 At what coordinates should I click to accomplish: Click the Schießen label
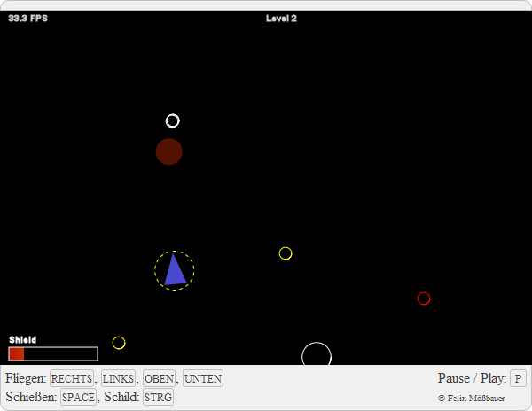(x=31, y=397)
